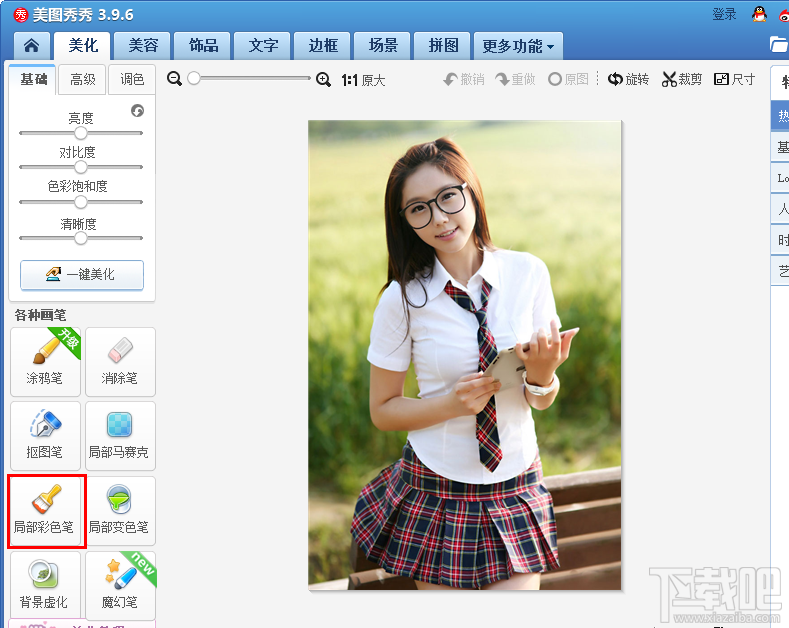Select the 魔幻笔 magic brush
Viewport: 789px width, 628px height.
coord(120,584)
